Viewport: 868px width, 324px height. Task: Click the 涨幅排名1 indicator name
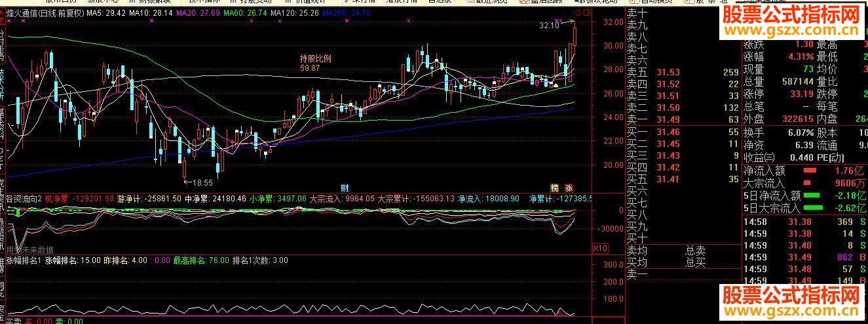(24, 260)
